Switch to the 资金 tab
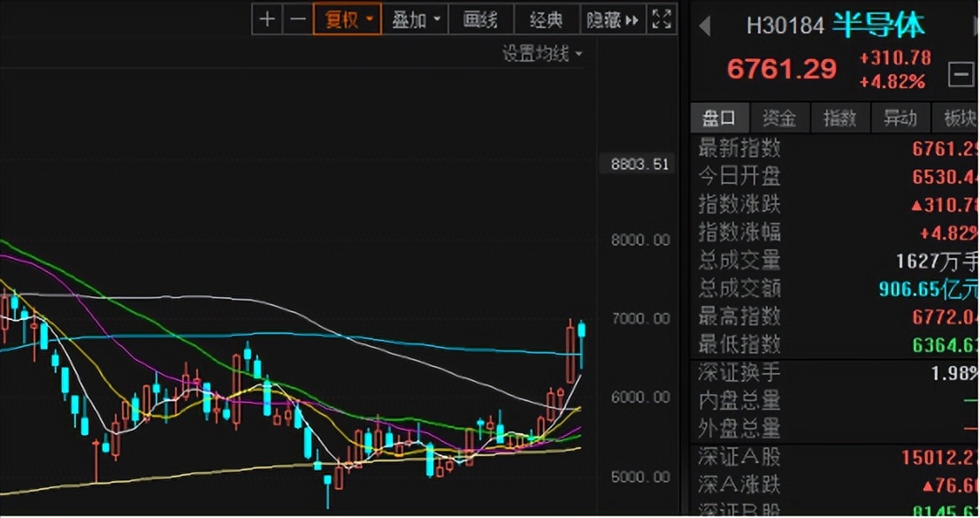 click(779, 118)
